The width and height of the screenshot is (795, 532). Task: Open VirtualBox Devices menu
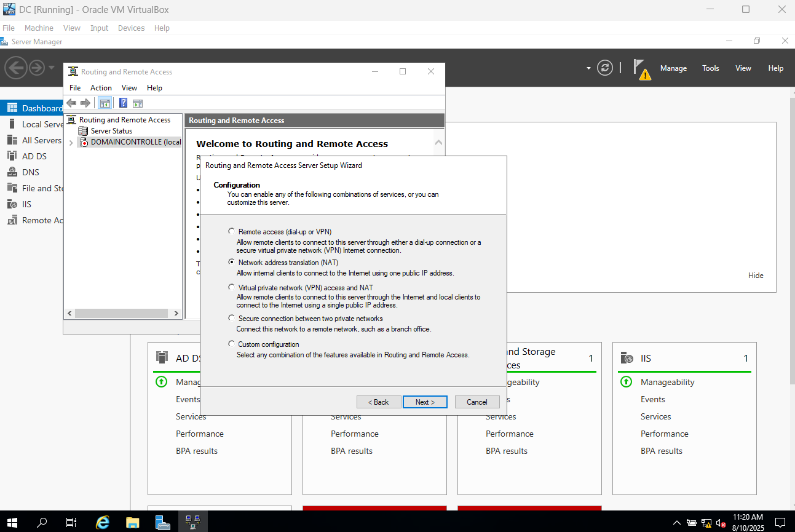(x=131, y=28)
